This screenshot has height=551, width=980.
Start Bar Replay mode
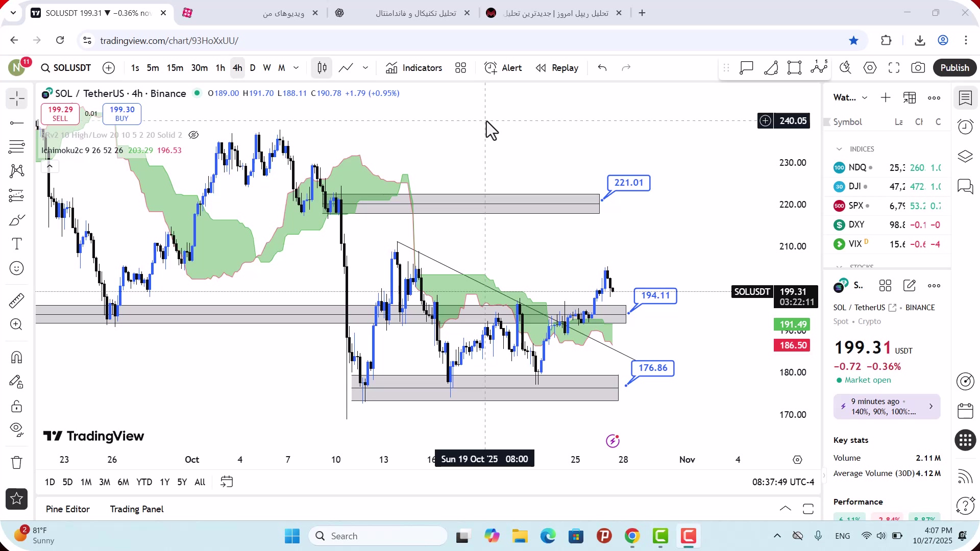pos(557,68)
